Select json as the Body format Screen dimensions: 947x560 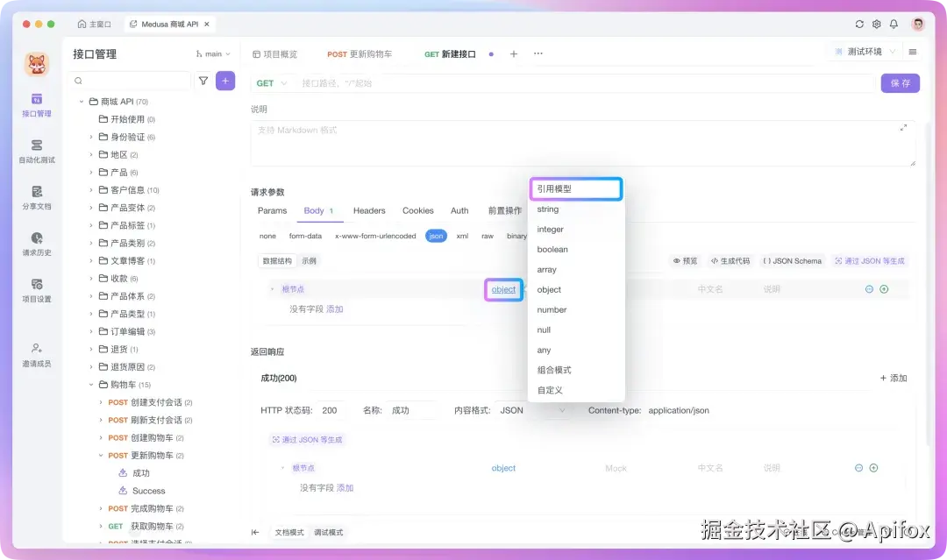click(x=436, y=236)
